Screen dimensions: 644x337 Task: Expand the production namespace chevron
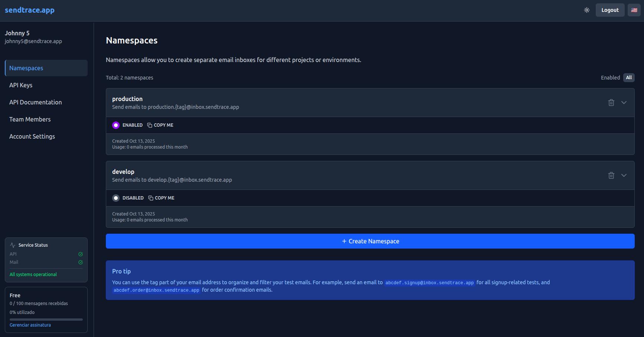[x=624, y=103]
